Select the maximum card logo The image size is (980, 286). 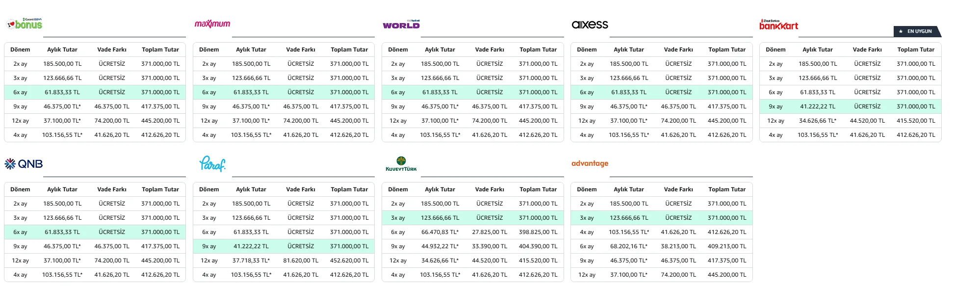[x=212, y=24]
